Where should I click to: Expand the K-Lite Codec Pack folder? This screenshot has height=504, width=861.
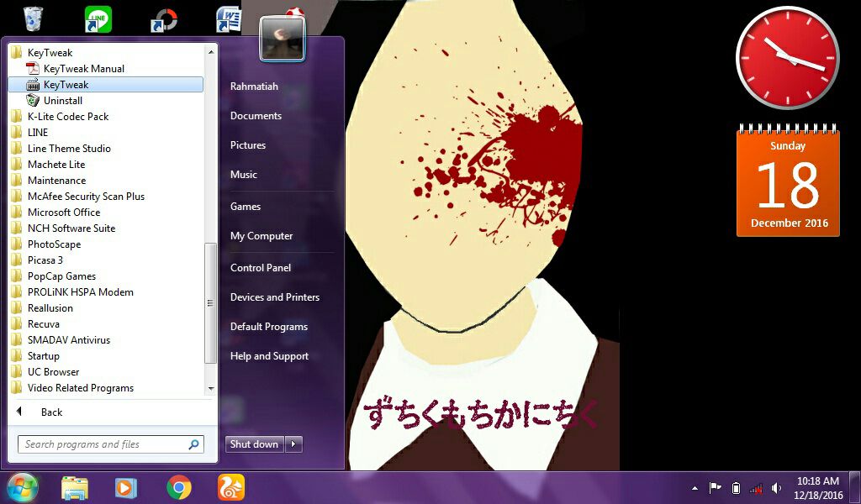[x=67, y=116]
